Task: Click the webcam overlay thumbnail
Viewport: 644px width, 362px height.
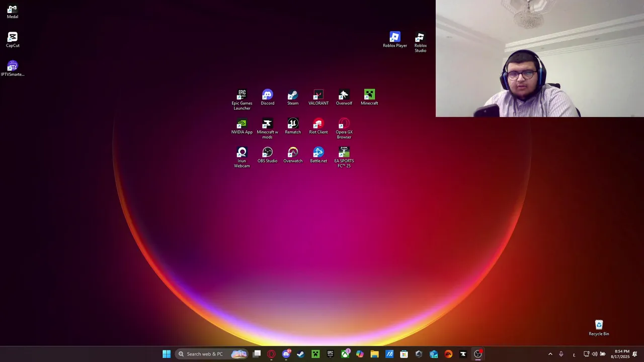Action: pyautogui.click(x=540, y=58)
